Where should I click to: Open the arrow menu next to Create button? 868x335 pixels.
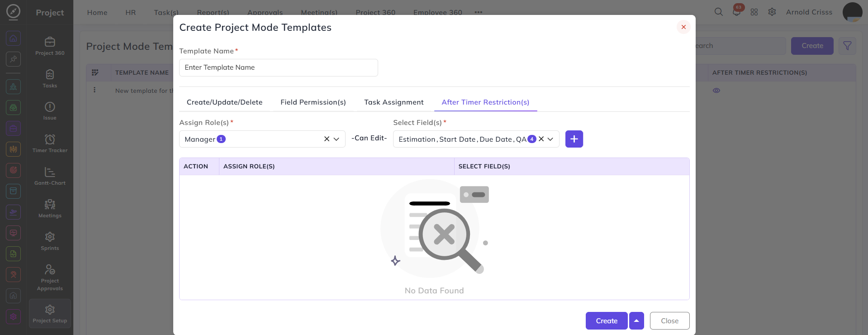tap(636, 321)
